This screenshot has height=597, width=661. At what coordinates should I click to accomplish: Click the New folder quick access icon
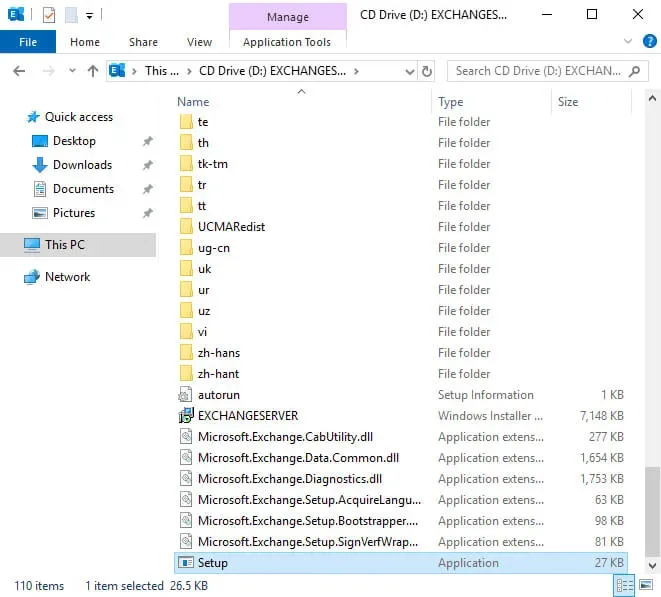(x=71, y=16)
